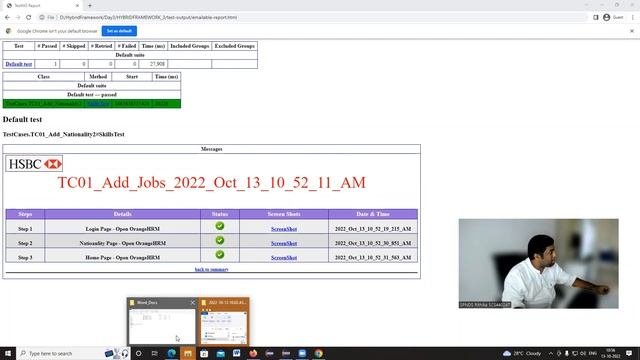This screenshot has height=360, width=640.
Task: Click the browser forward arrow
Action: pyautogui.click(x=18, y=18)
